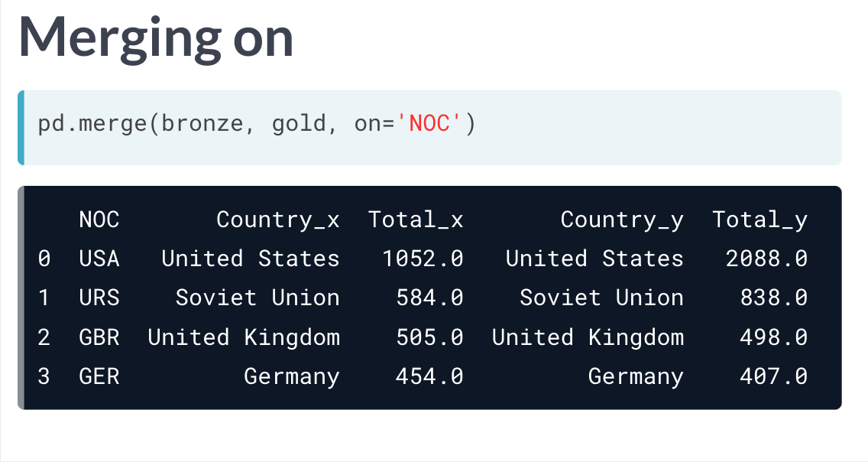Click the Country_y column header

622,220
